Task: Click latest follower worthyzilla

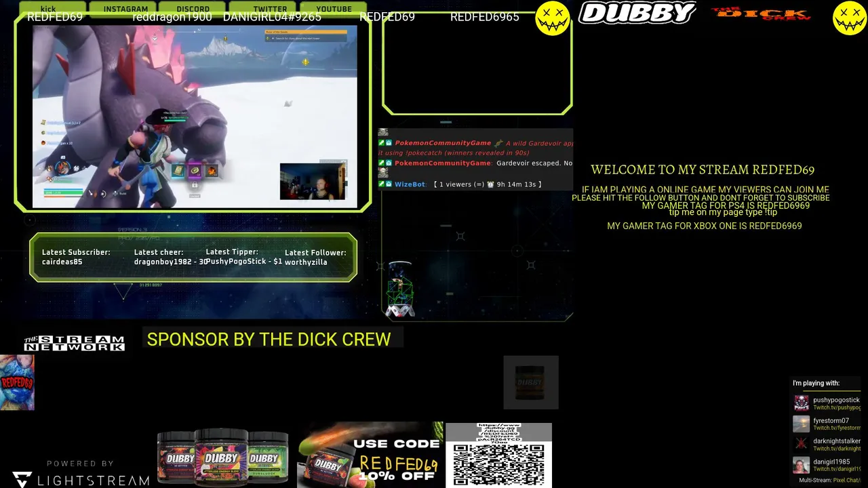Action: point(306,262)
